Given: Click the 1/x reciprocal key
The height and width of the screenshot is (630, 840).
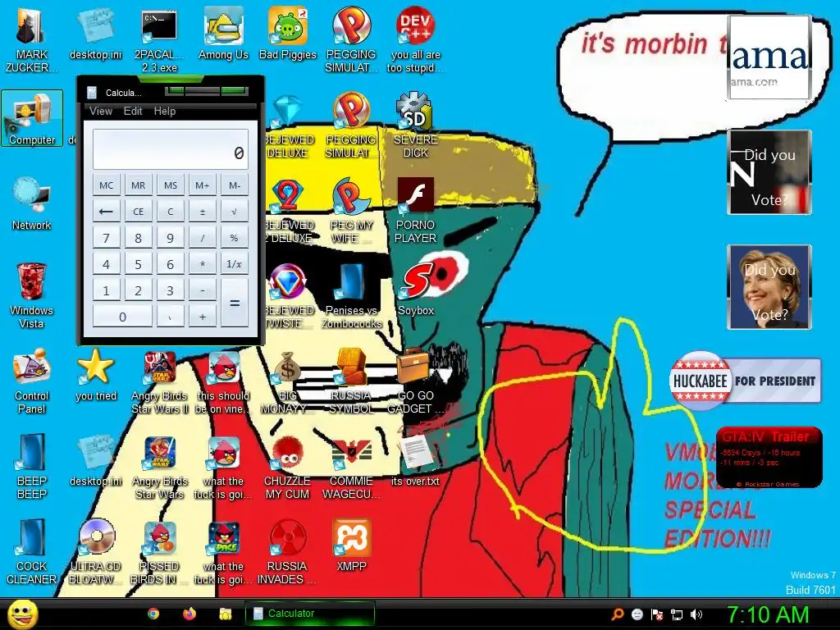Looking at the screenshot, I should (234, 263).
